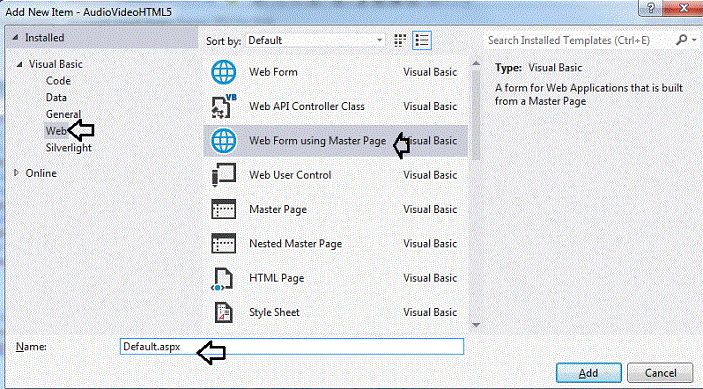703x389 pixels.
Task: Select the Web User Control name
Action: [290, 175]
